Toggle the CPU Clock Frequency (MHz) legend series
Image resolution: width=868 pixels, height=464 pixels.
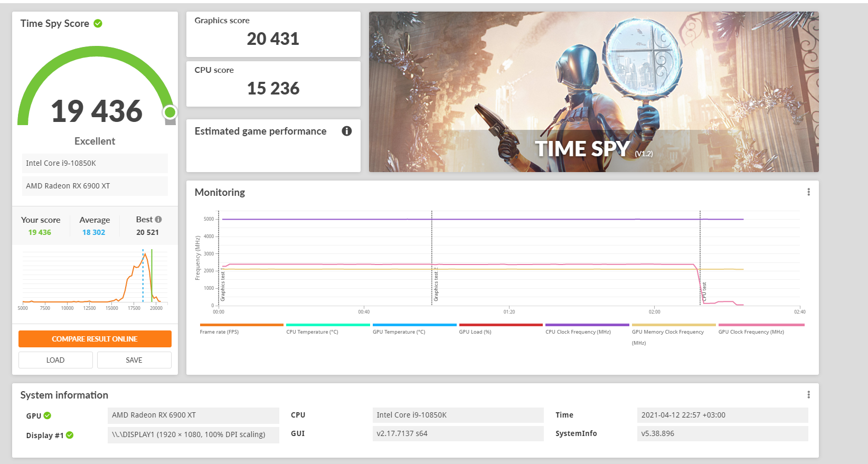click(587, 328)
